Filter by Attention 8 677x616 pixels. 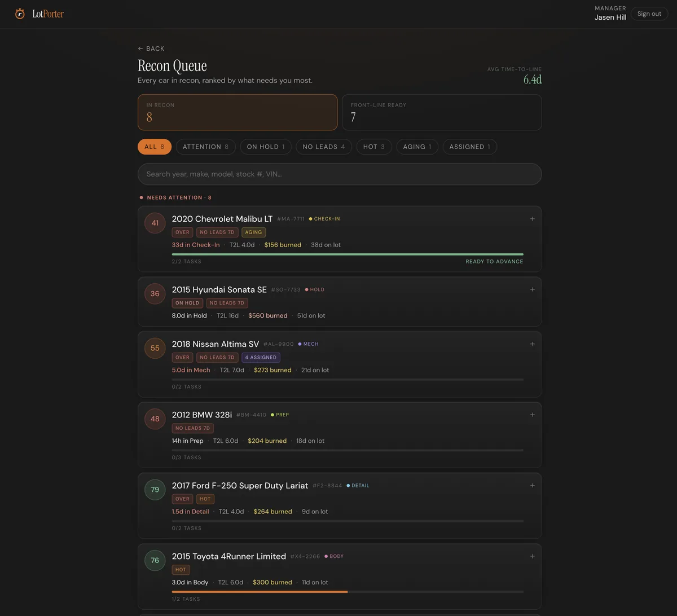click(x=206, y=147)
